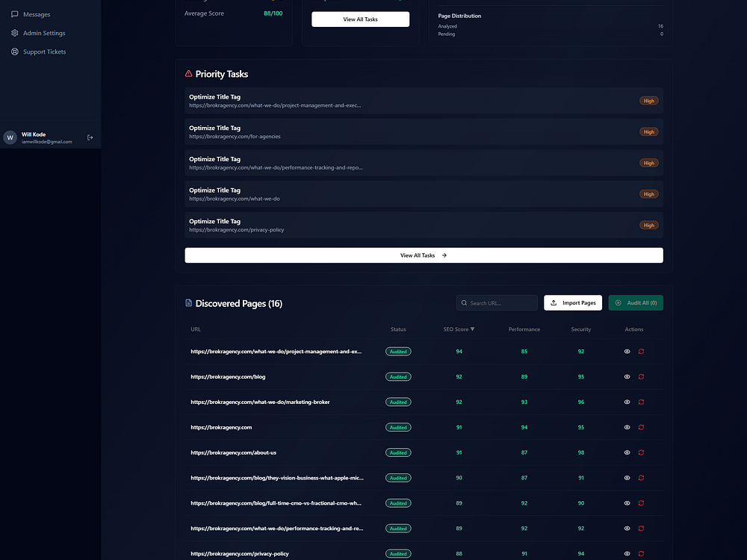Re-audit the about-us page
Viewport: 747px width, 560px height.
(641, 452)
